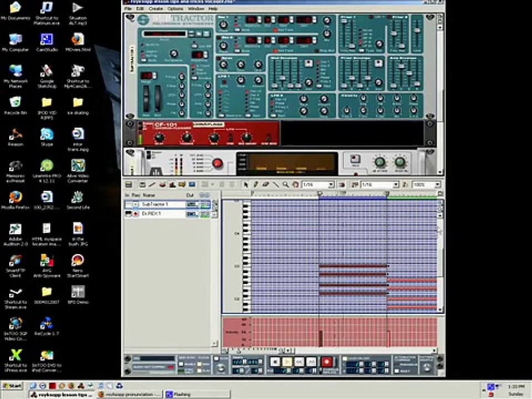Viewport: 532px width, 399px height.
Task: Open Adobe Audition 2.0 desktop icon
Action: point(16,234)
